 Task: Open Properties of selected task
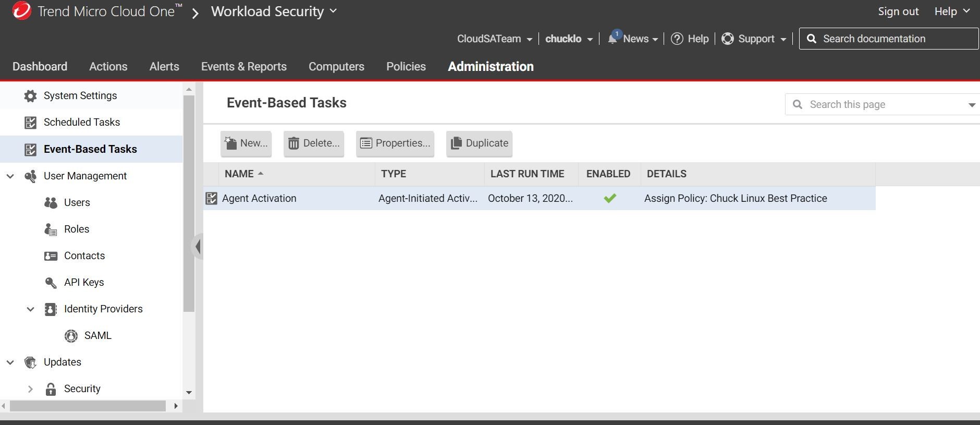coord(395,143)
